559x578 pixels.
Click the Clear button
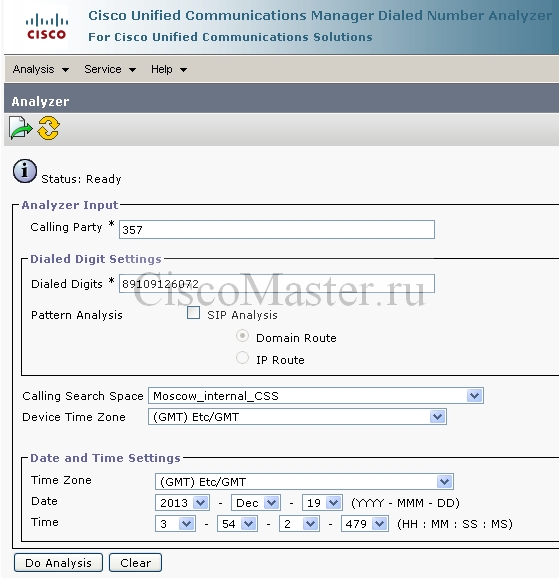coord(135,563)
